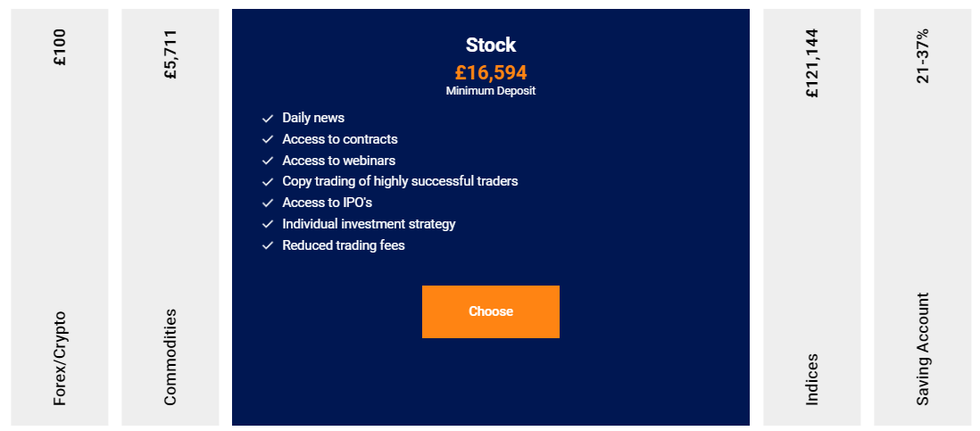Select the £5,711 deposit label
980x431 pixels.
[170, 54]
